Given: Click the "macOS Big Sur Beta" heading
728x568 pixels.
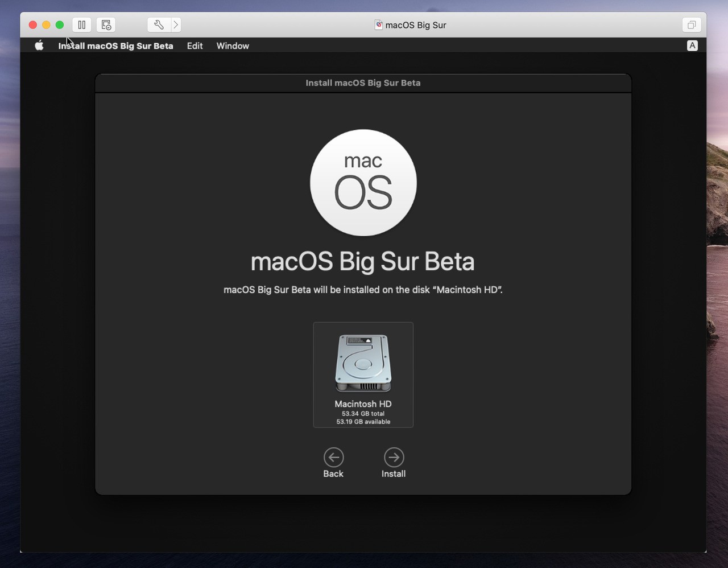Looking at the screenshot, I should (363, 262).
